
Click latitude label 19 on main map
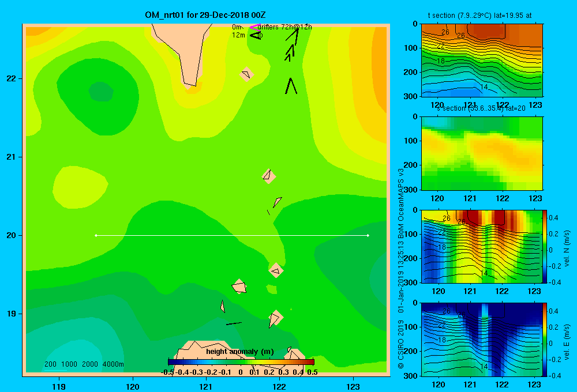(x=12, y=314)
